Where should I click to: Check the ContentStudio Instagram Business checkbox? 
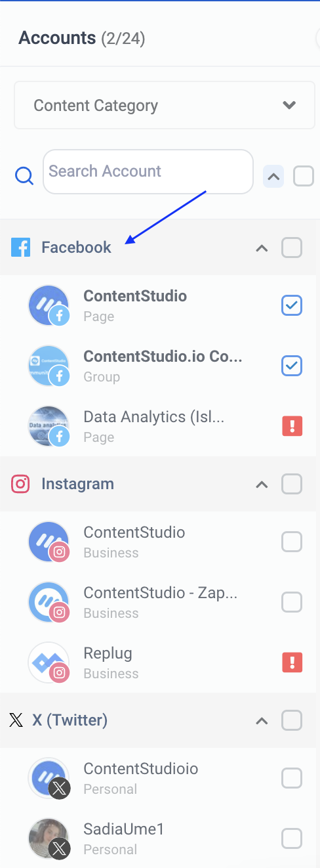292,542
